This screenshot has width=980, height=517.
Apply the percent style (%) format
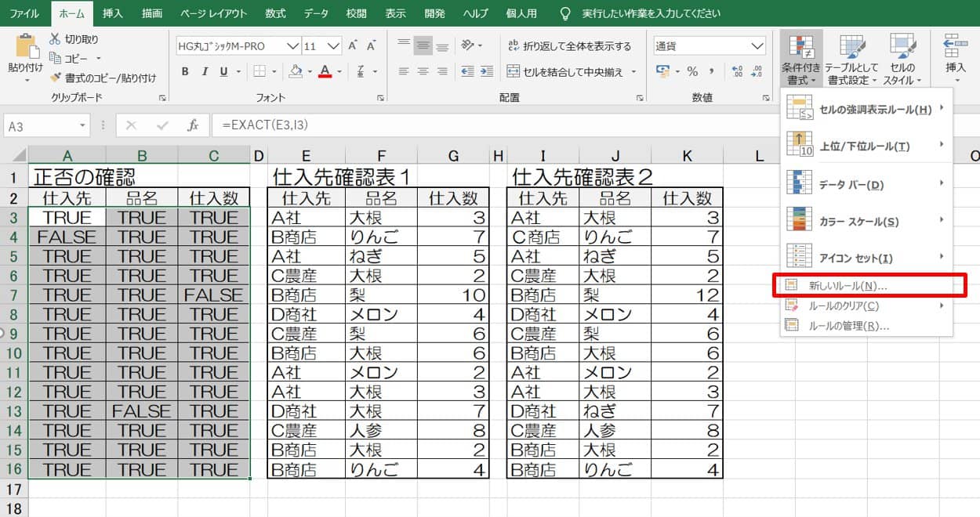coord(692,71)
